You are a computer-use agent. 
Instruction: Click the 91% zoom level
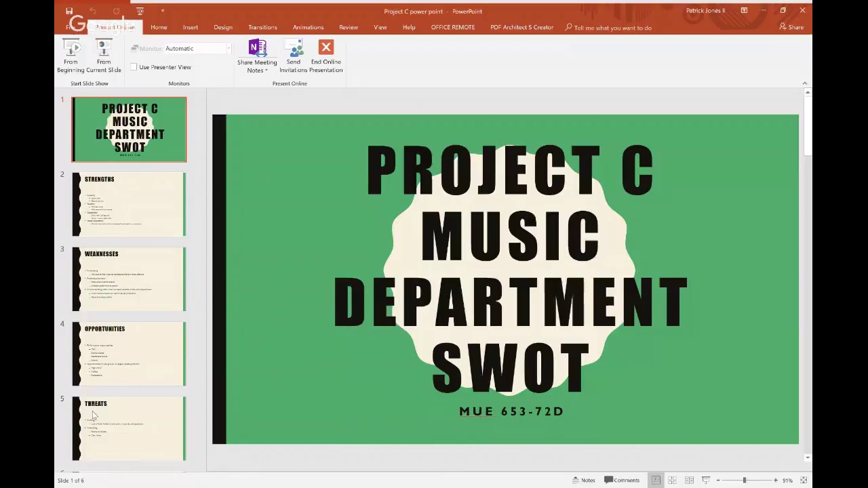click(x=787, y=480)
